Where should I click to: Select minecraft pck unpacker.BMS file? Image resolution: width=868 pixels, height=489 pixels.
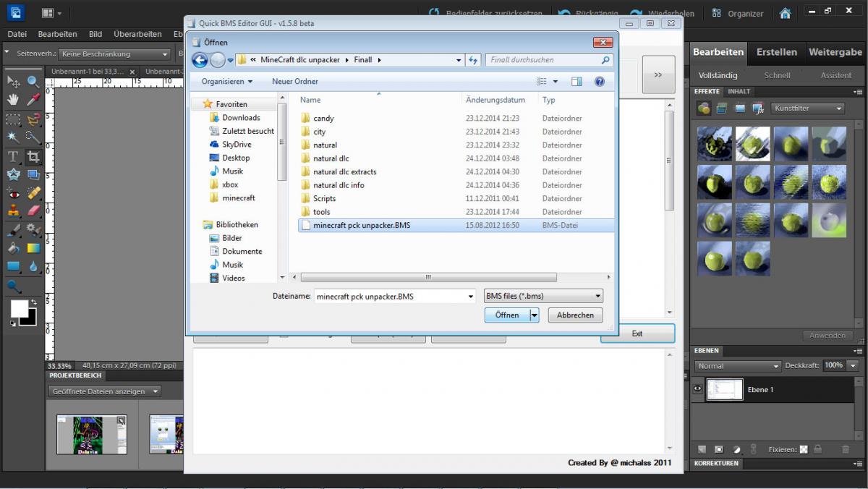pyautogui.click(x=456, y=225)
